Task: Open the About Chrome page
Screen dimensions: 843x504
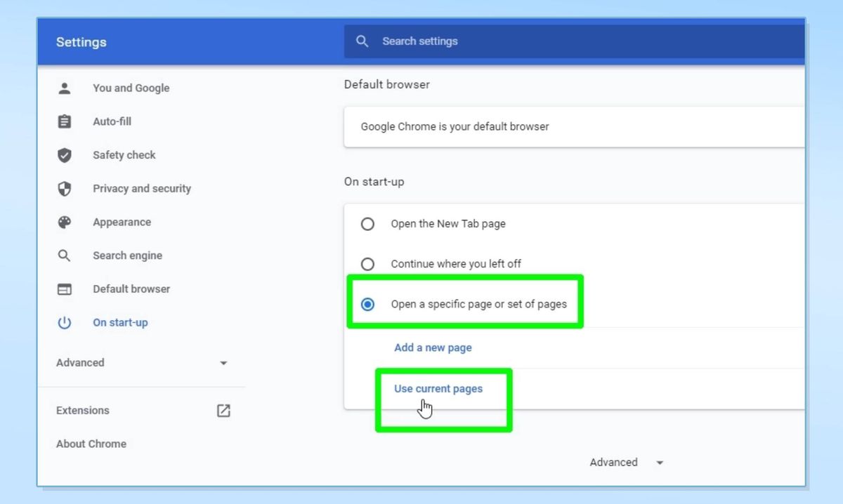Action: (x=91, y=444)
